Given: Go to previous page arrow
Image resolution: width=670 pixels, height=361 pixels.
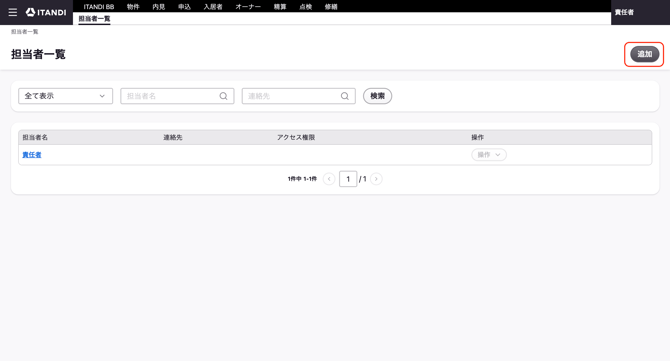Looking at the screenshot, I should 329,179.
